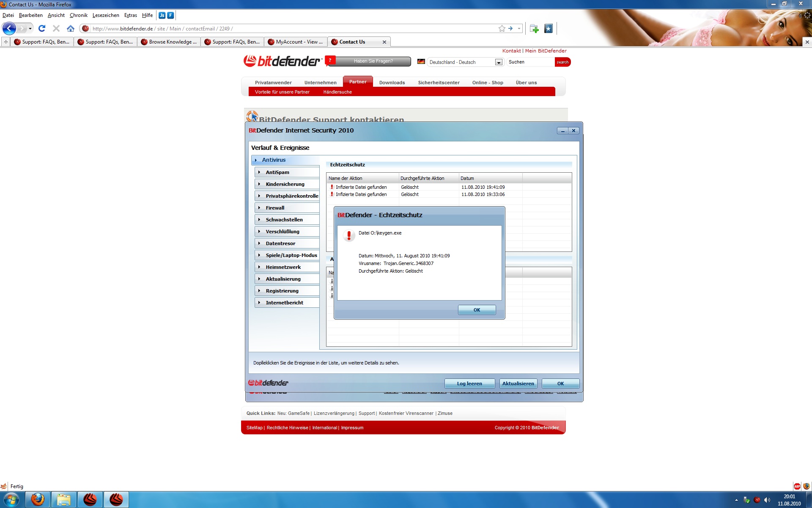Open the Downloads site section
The height and width of the screenshot is (508, 812).
coord(392,83)
